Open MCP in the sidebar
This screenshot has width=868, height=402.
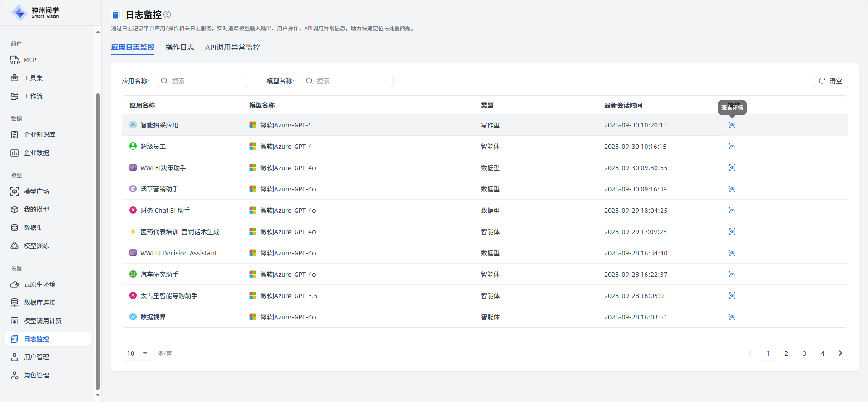pos(30,60)
